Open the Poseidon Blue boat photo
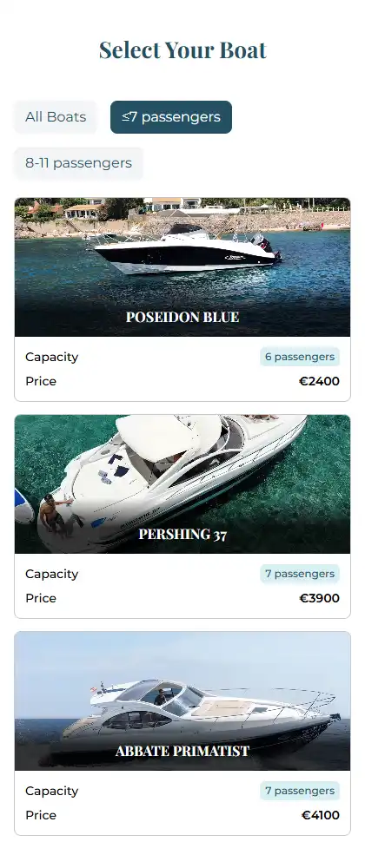The width and height of the screenshot is (365, 868). click(182, 266)
